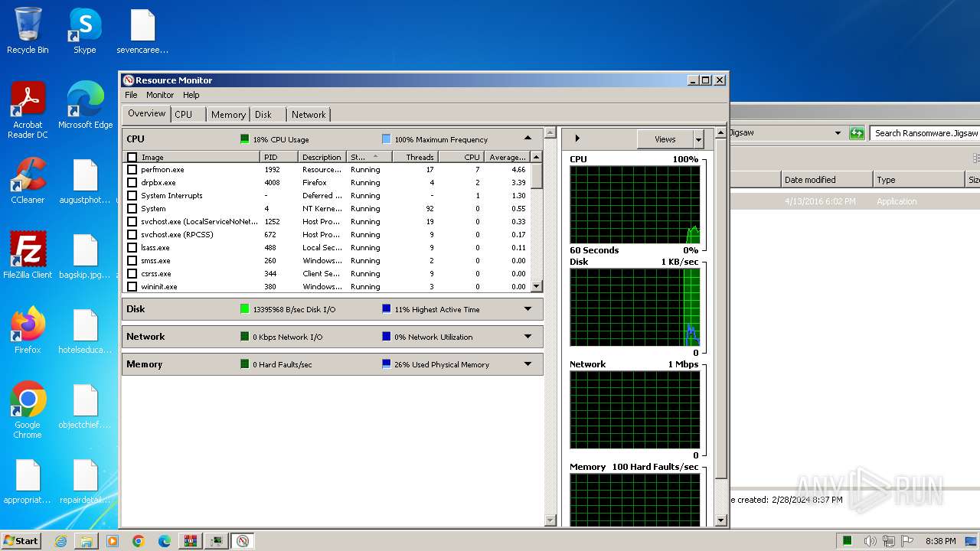
Task: Check the svchost.exe (LocalServiceNoNet...) checkbox
Action: [132, 222]
